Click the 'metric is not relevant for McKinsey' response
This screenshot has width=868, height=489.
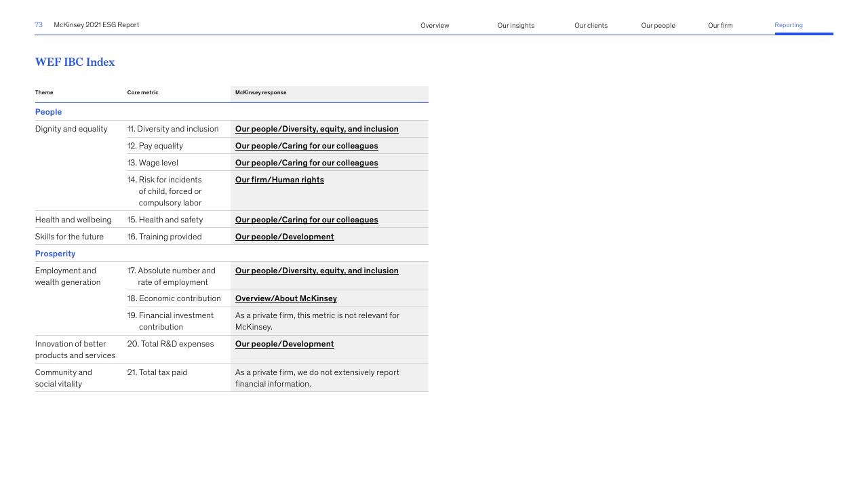pos(317,321)
